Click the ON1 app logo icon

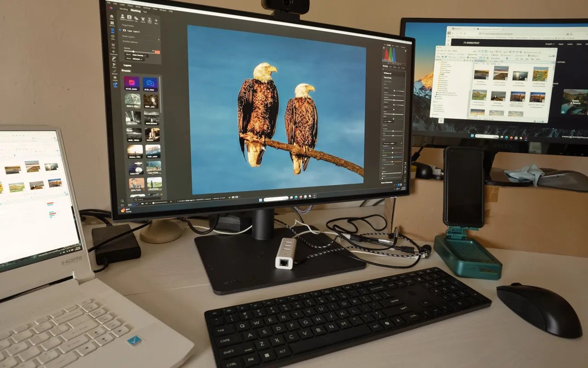111,8
